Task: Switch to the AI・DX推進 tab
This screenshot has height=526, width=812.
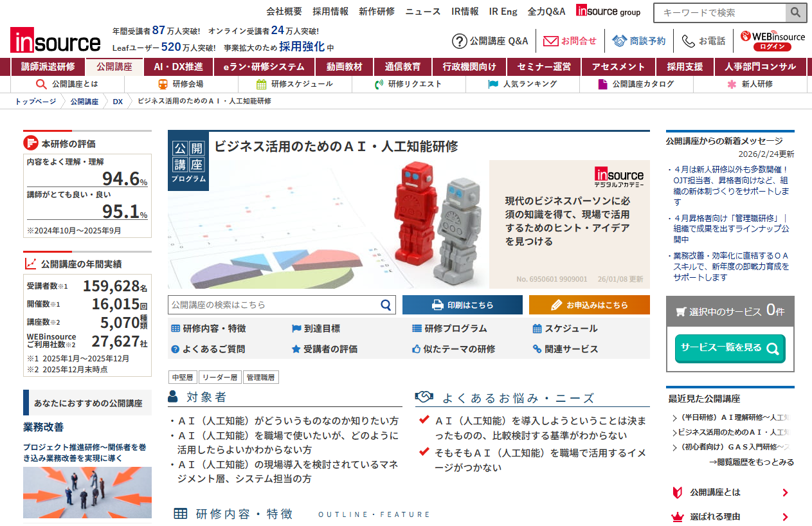Action: pos(178,67)
